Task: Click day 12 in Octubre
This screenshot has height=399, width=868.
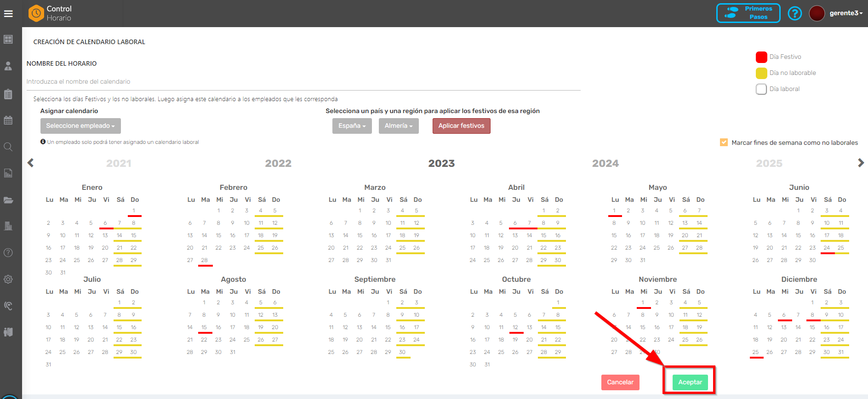Action: coord(515,327)
